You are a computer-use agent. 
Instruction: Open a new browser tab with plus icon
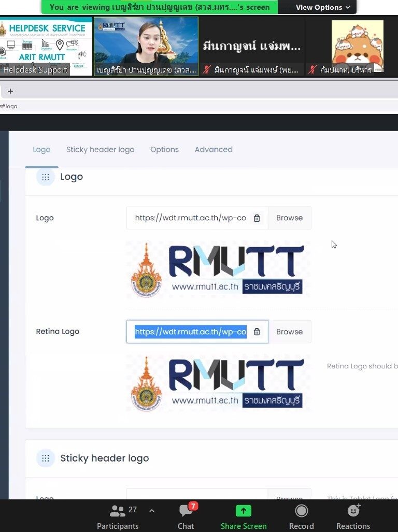tap(10, 91)
